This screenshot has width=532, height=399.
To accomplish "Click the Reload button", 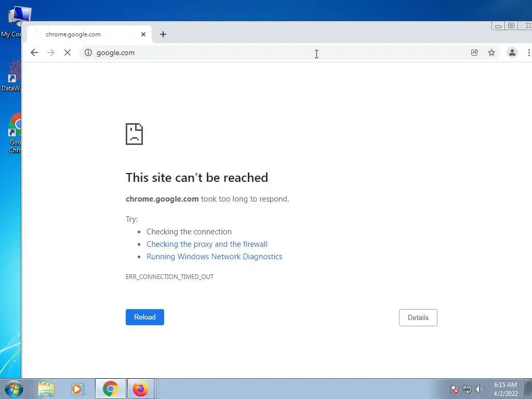I will (x=145, y=317).
